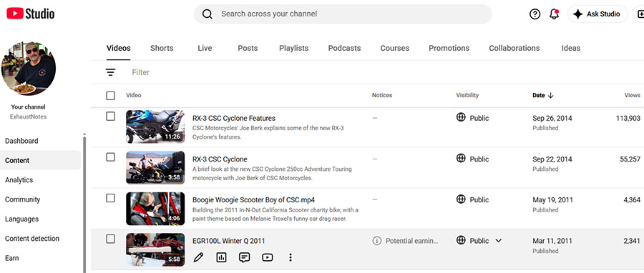Viewport: 644px width, 273px height.
Task: Click the EGR100L Winter Q 2011 title
Action: pos(229,241)
